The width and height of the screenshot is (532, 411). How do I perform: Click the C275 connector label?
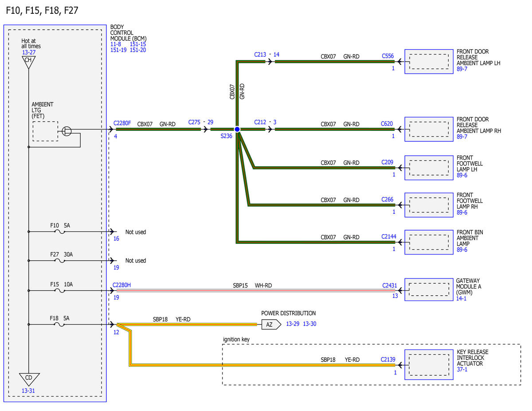[195, 122]
